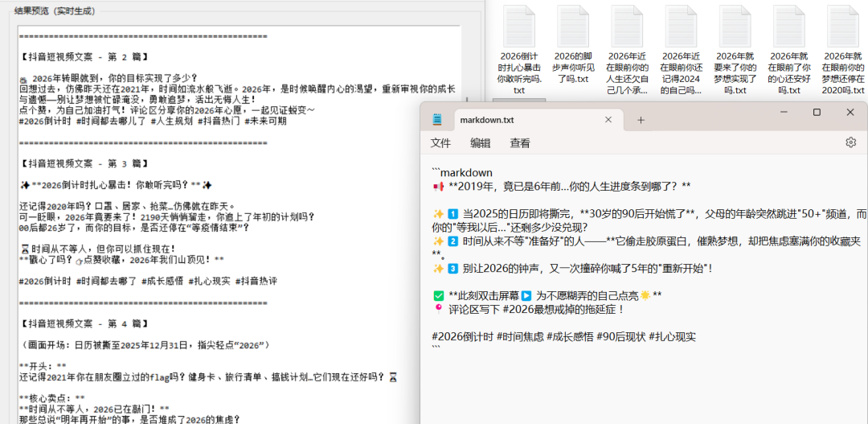
Task: Maximize the Notepad window
Action: coord(817,113)
